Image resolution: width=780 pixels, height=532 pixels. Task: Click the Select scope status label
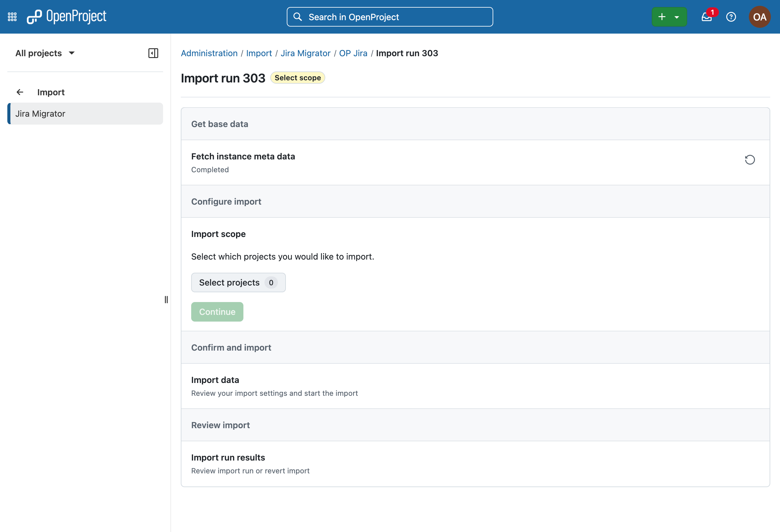(x=297, y=78)
